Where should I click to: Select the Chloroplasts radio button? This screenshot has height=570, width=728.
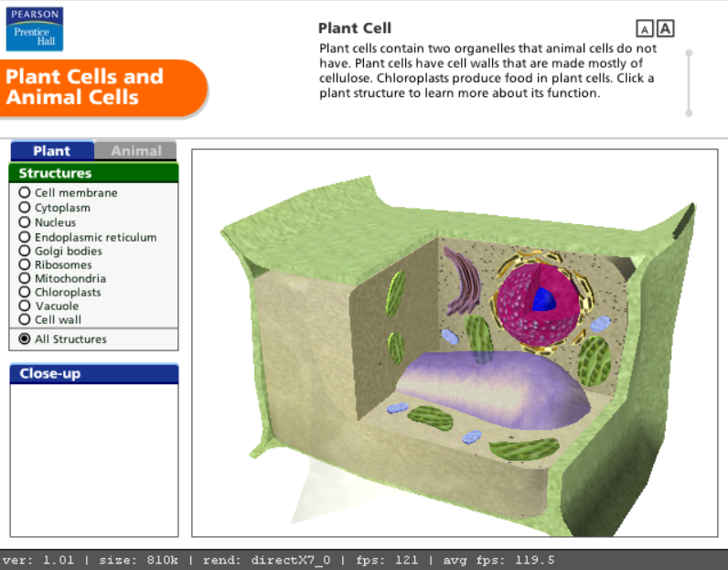pos(25,292)
